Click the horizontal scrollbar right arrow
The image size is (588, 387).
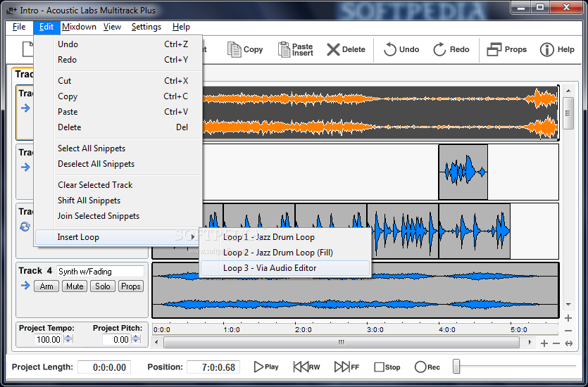[530, 342]
